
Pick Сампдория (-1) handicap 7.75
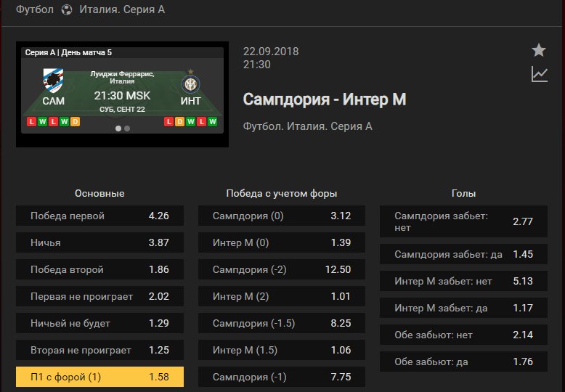point(282,377)
